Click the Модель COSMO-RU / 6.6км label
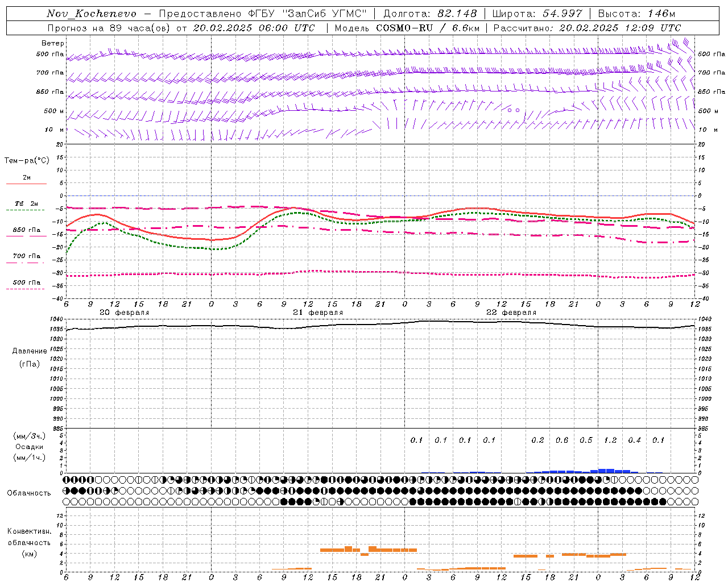728x582 pixels. pyautogui.click(x=407, y=28)
